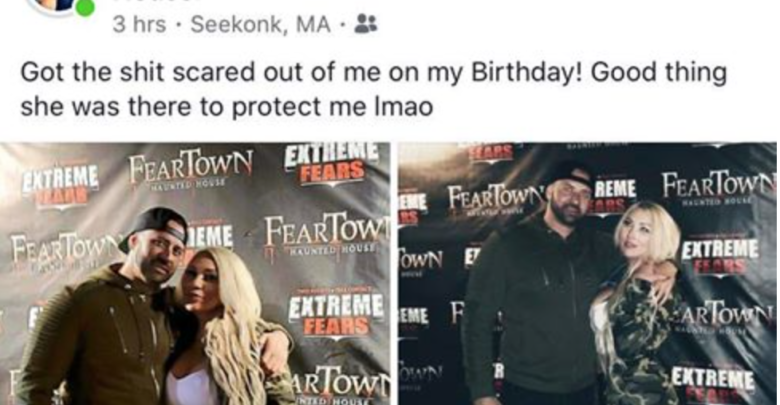The height and width of the screenshot is (405, 780).
Task: Click the woman's blonde bob in right photo
Action: [x=647, y=231]
